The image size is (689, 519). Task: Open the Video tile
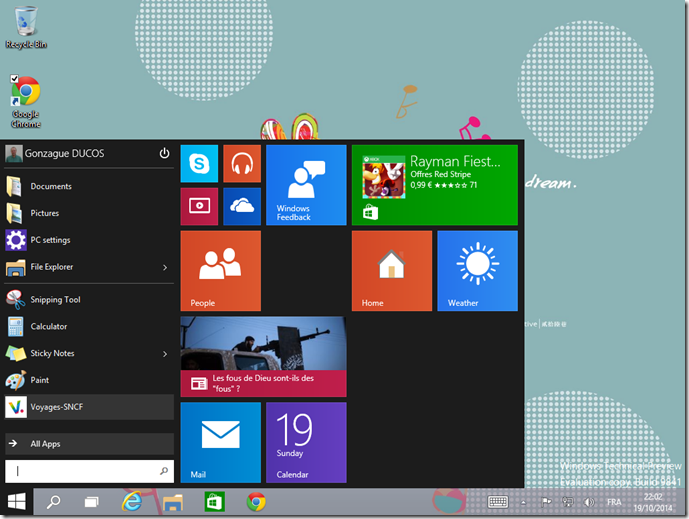199,206
